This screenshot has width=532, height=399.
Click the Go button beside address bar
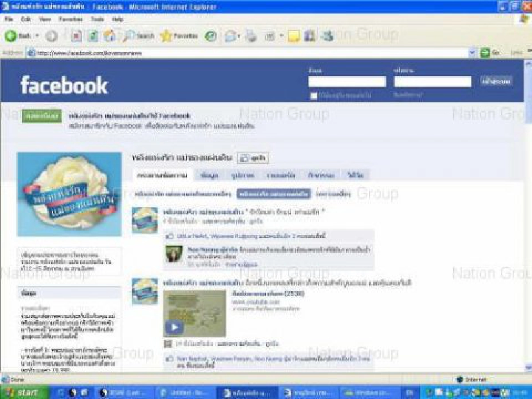(x=490, y=53)
